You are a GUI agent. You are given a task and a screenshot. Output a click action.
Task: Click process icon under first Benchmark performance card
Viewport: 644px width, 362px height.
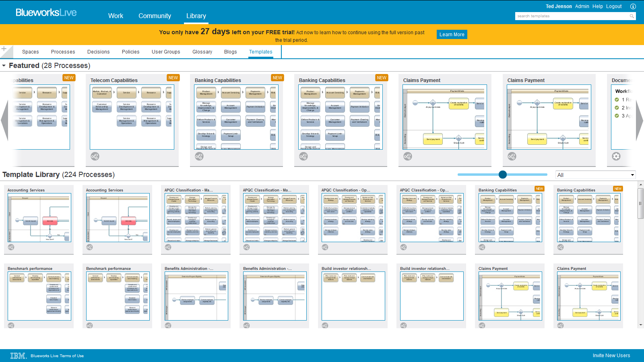[11, 325]
